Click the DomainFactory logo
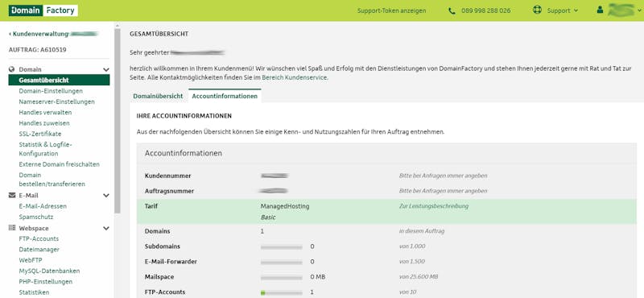644x298 pixels. (43, 10)
